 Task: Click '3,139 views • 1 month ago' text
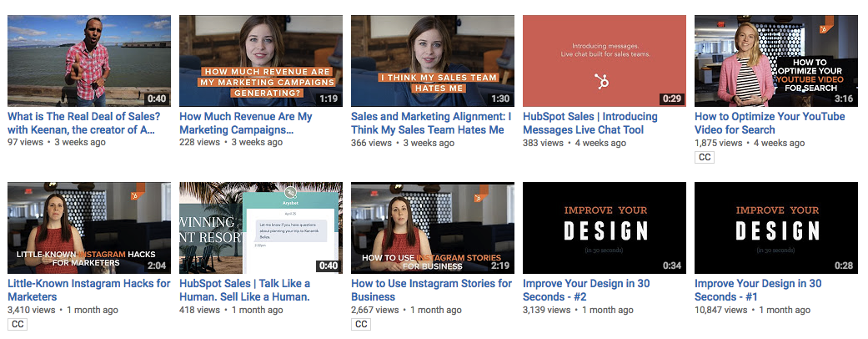(578, 310)
